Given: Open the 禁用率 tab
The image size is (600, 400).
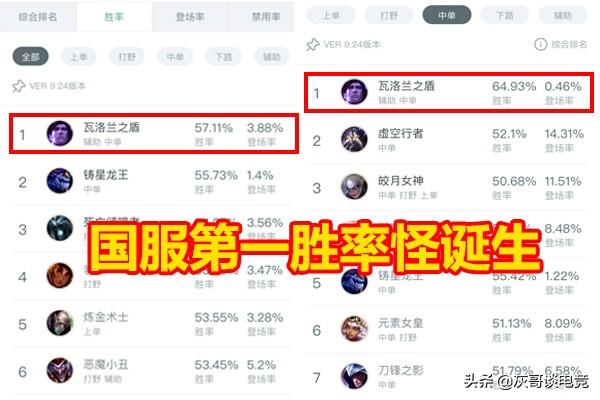Looking at the screenshot, I should point(266,16).
